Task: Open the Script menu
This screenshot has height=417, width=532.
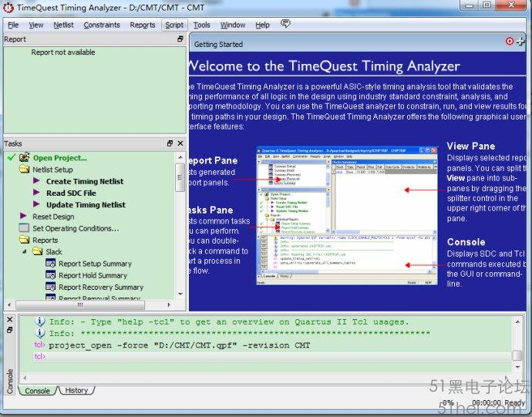Action: (174, 25)
